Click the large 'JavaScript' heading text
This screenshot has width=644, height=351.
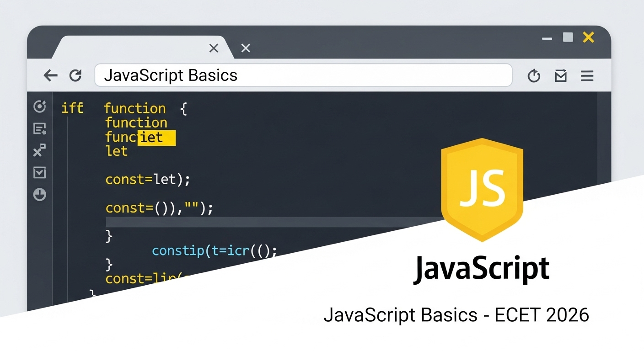pyautogui.click(x=482, y=270)
